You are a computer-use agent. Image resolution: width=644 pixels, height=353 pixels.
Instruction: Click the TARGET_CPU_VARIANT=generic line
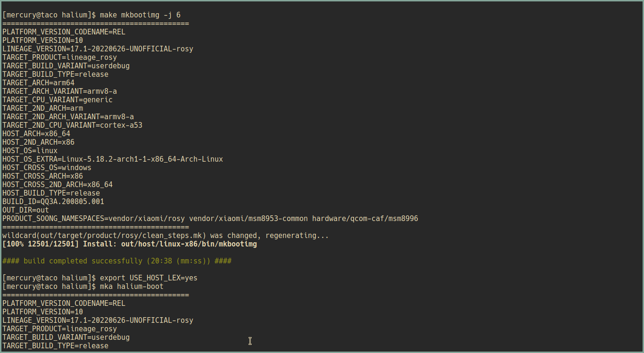[x=58, y=100]
